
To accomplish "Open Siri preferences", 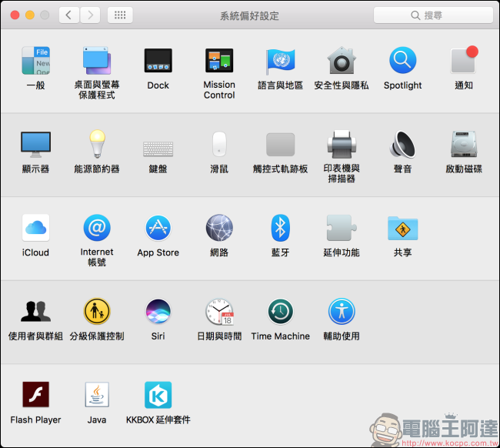I will point(158,312).
